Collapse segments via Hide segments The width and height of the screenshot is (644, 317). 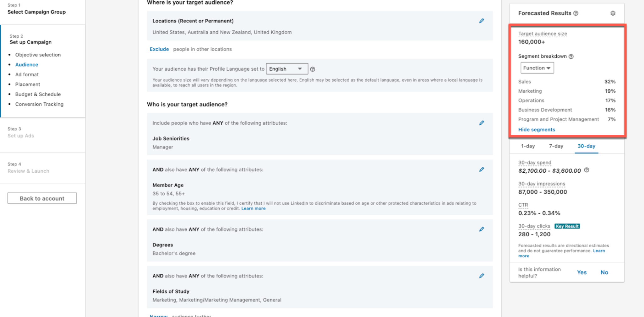537,129
